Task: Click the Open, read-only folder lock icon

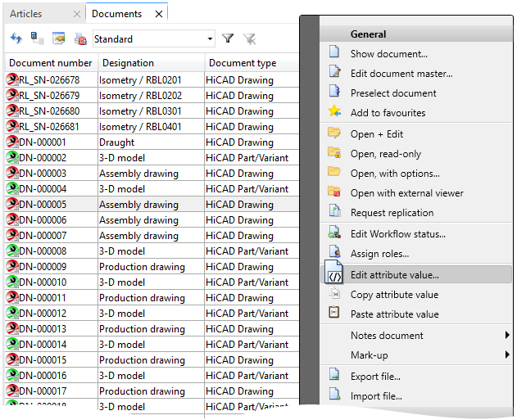Action: [334, 152]
